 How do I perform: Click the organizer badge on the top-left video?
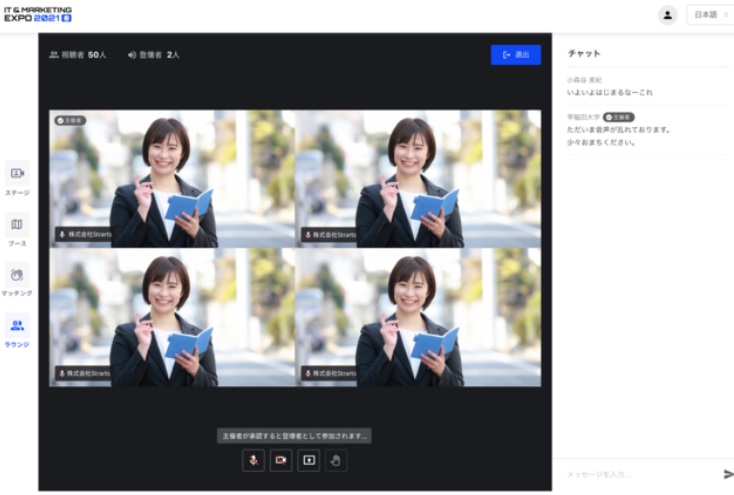(70, 120)
